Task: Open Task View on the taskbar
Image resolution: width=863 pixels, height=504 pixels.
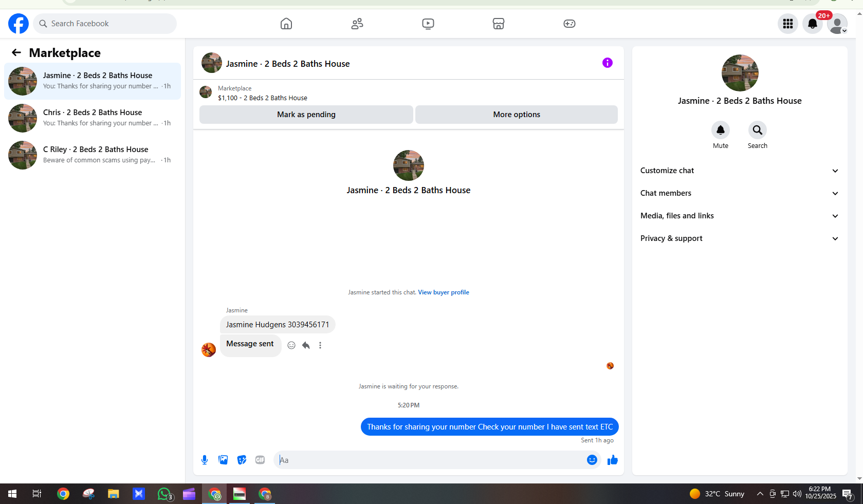Action: (37, 494)
